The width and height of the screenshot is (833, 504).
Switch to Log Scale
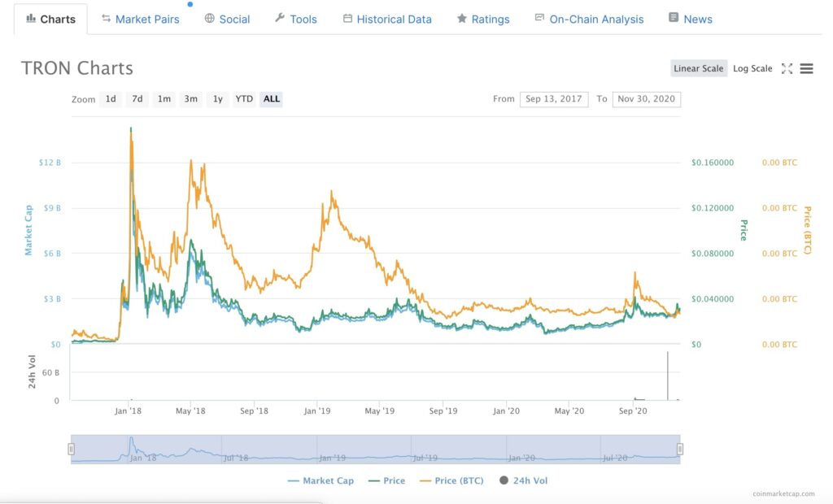coord(752,68)
